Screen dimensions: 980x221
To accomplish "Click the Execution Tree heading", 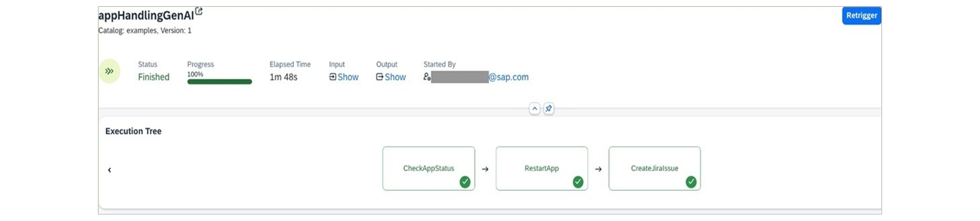I will coord(134,131).
